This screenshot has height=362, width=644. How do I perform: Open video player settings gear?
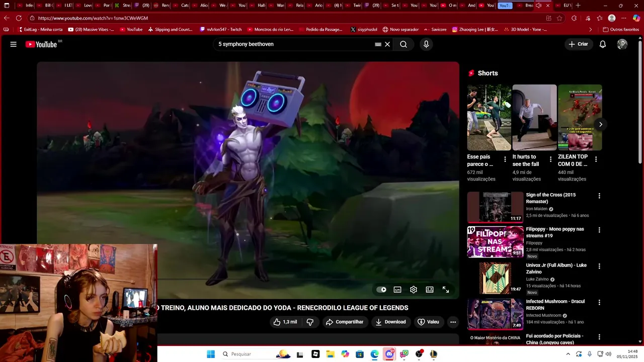(414, 290)
